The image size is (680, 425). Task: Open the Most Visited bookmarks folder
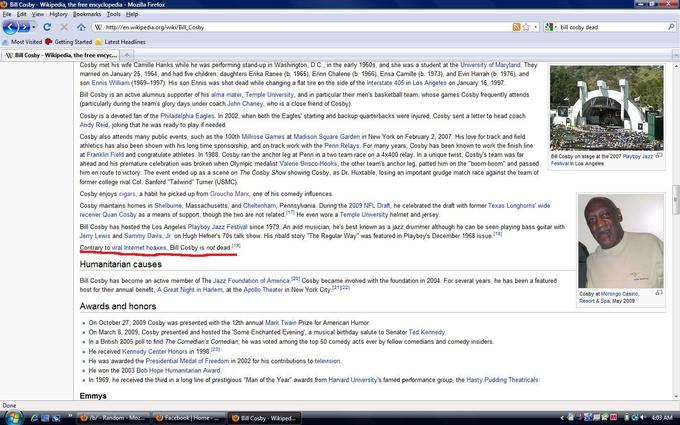click(x=22, y=42)
